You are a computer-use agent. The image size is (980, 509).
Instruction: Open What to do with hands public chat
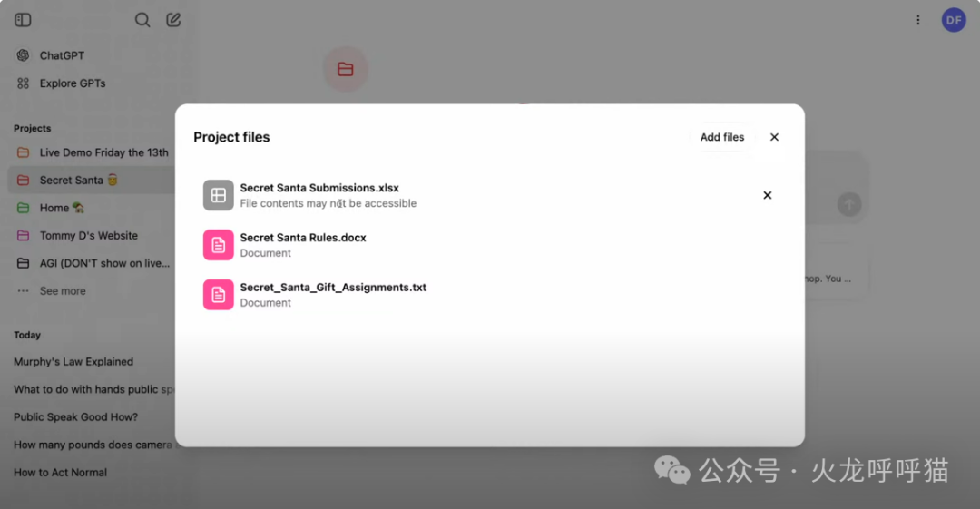(x=93, y=389)
